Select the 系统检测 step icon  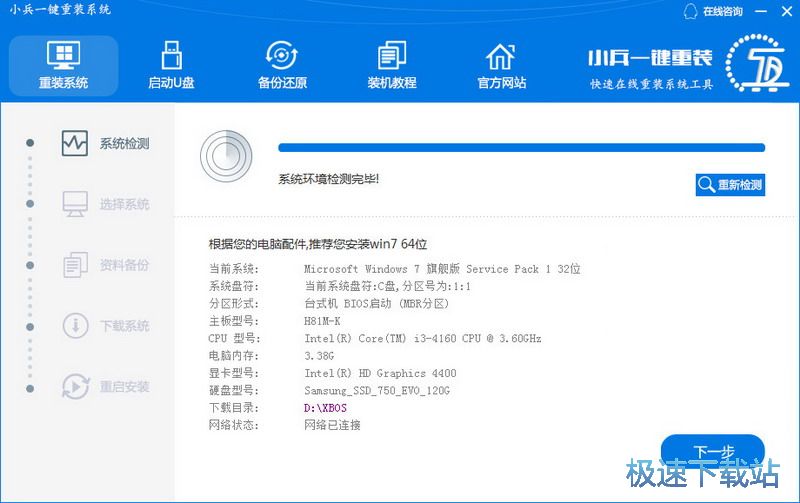(x=75, y=143)
